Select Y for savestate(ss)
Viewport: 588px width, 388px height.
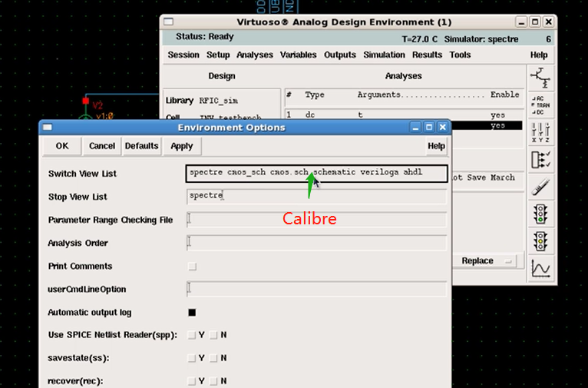pos(192,358)
